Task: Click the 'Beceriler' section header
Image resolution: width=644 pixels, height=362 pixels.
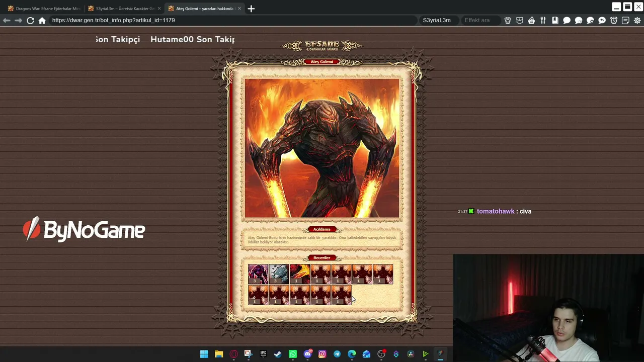Action: [322, 258]
